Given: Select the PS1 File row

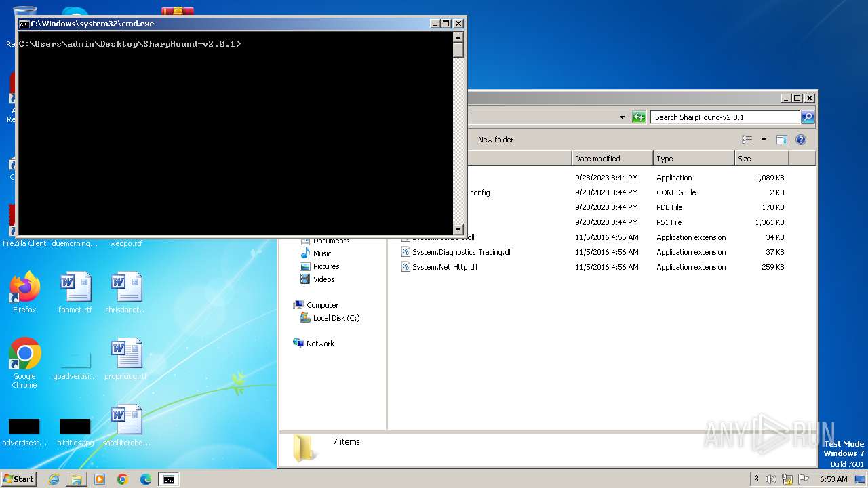Looking at the screenshot, I should pos(627,222).
